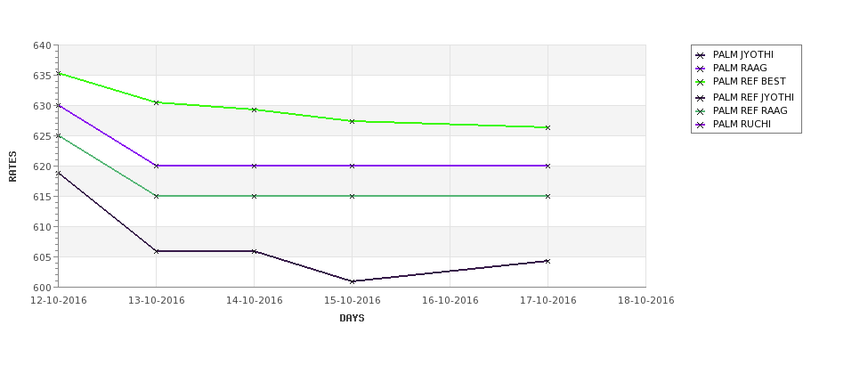The image size is (868, 382).
Task: Select PALM RUCHI legend label
Action: pyautogui.click(x=742, y=124)
